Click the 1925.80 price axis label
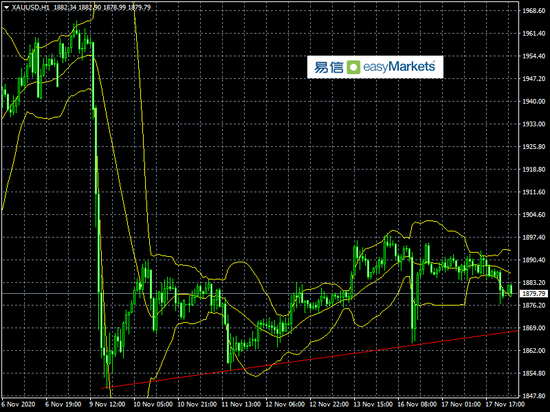 coord(534,147)
